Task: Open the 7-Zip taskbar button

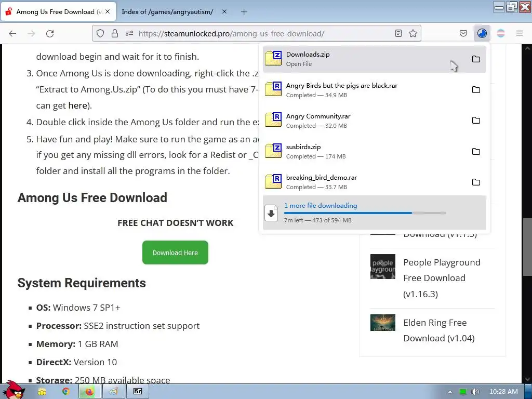Action: 138,392
